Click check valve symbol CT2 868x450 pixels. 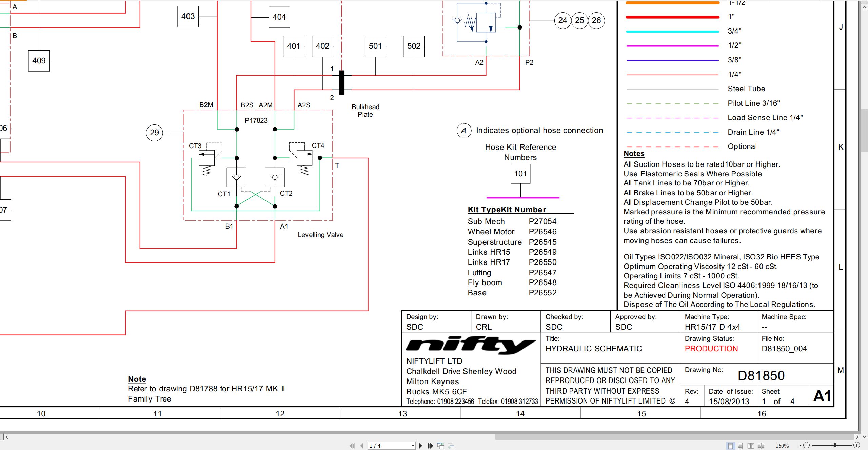[x=275, y=177]
